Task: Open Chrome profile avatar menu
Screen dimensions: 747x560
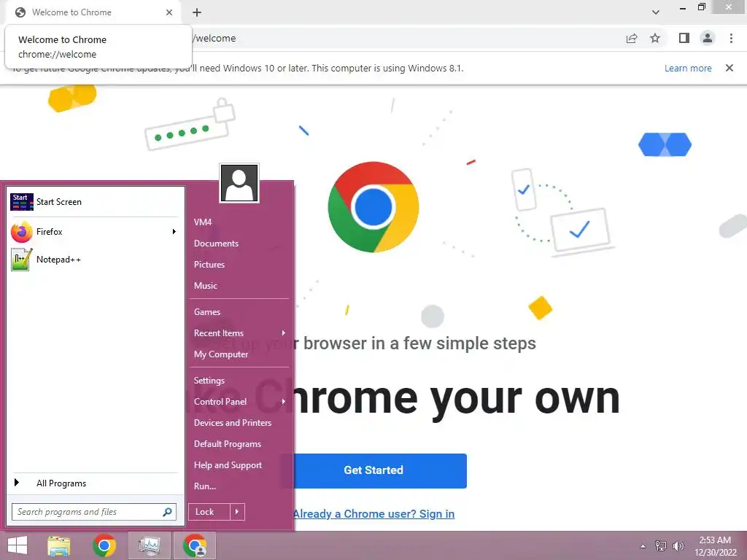Action: (x=708, y=38)
